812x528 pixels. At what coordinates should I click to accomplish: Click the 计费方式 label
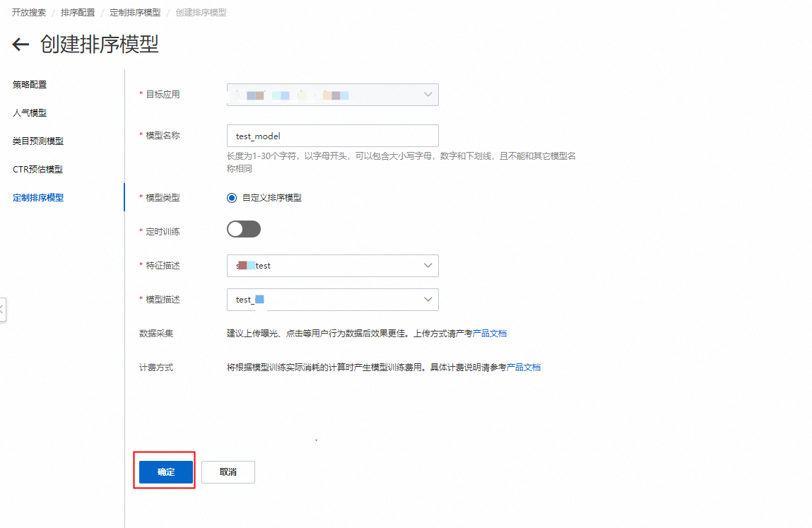(x=156, y=368)
